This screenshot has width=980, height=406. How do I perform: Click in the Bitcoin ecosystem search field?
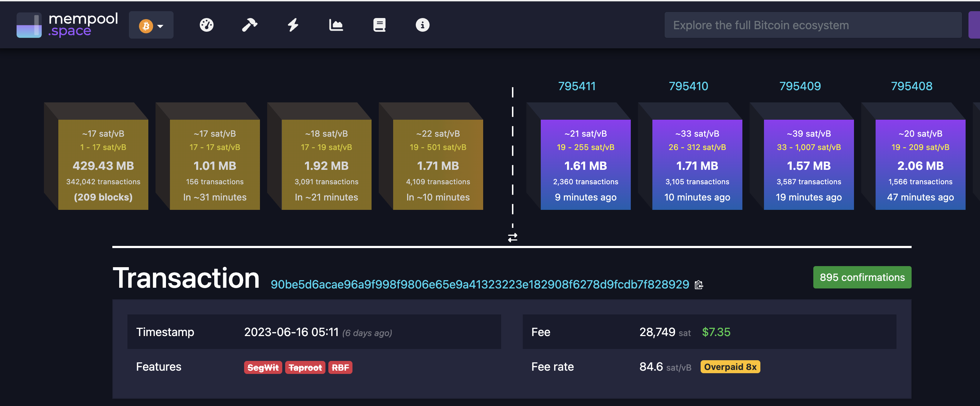tap(813, 25)
